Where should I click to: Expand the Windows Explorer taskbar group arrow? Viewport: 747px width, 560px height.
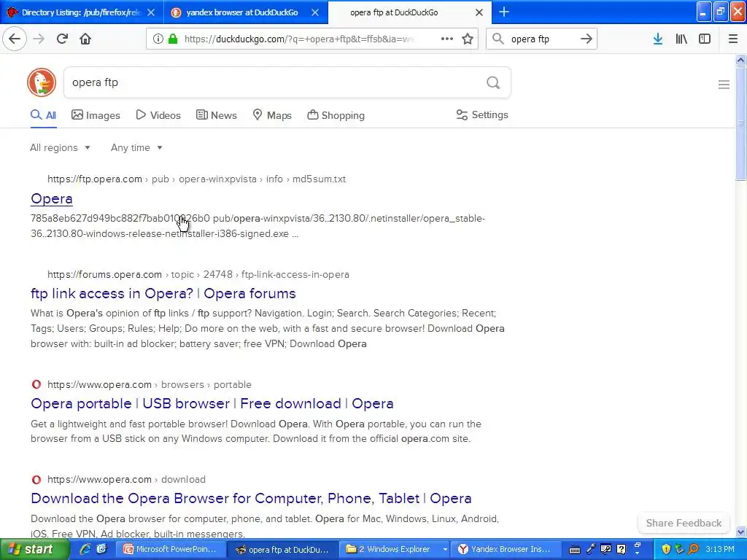(x=445, y=550)
